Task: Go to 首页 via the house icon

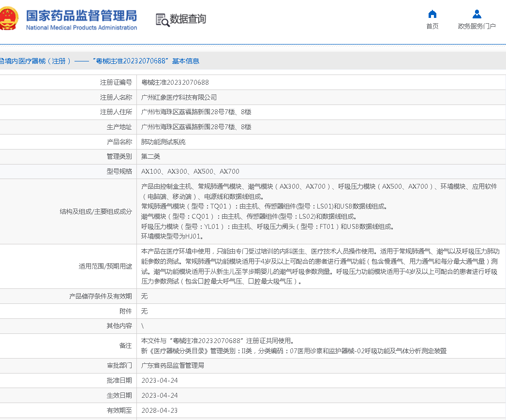Action: click(x=432, y=14)
